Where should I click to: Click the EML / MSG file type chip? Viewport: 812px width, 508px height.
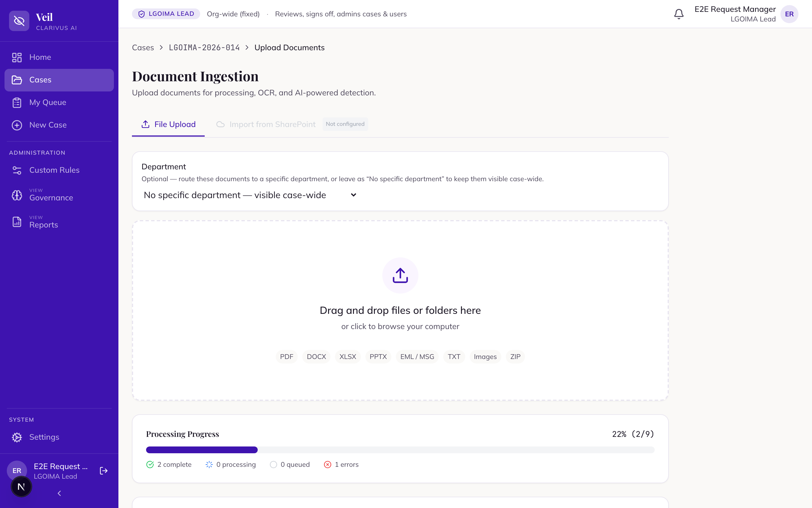(x=417, y=357)
